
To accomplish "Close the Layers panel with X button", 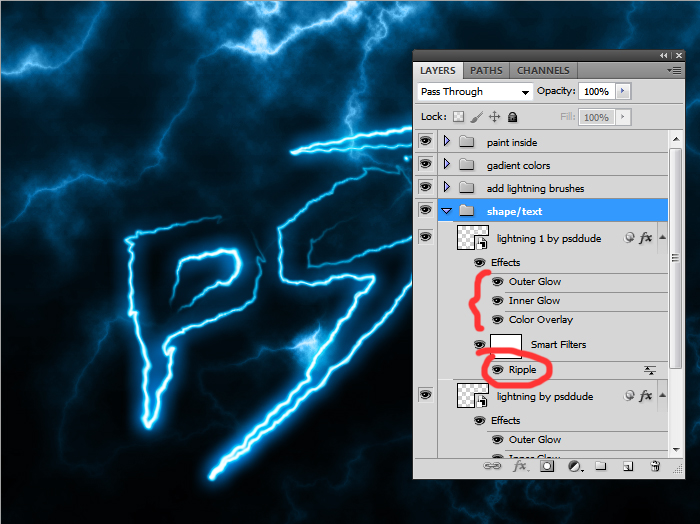I will point(679,55).
